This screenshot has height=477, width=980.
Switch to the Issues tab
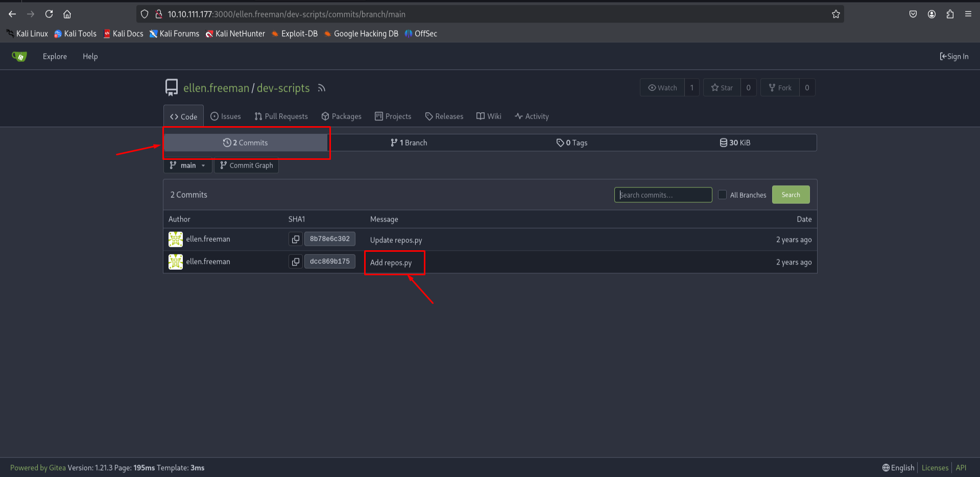226,116
